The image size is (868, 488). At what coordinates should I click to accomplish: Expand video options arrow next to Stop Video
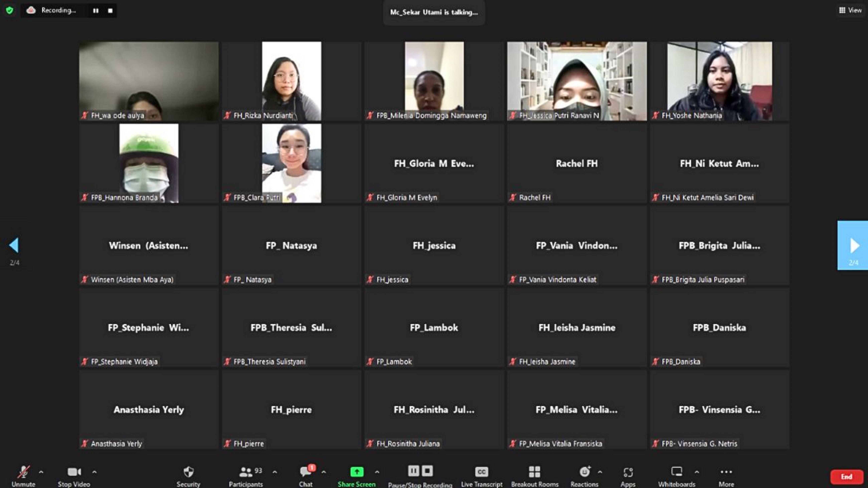94,472
